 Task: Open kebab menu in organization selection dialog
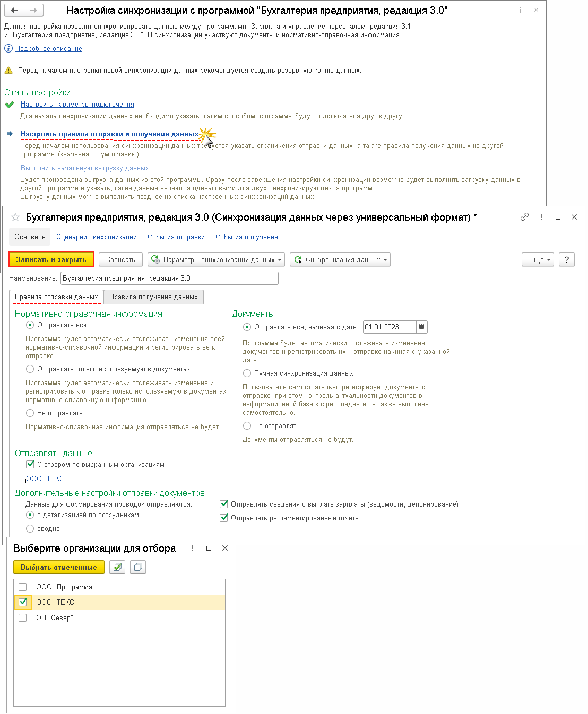(x=192, y=548)
